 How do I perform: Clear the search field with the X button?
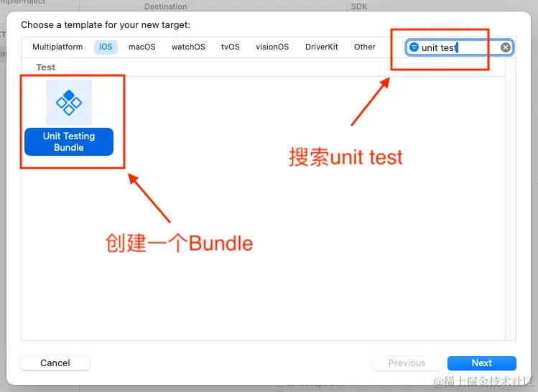coord(506,47)
